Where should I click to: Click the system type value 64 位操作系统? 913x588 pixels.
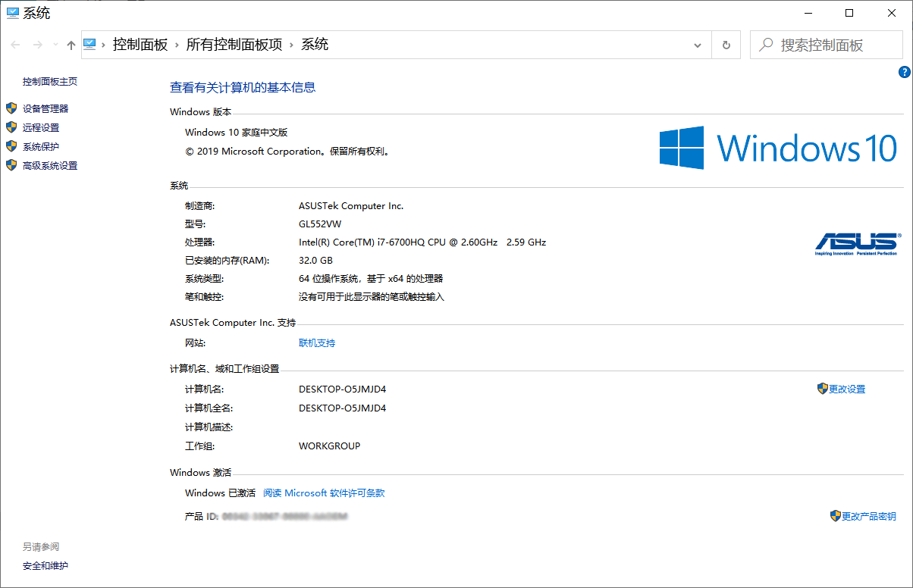[371, 279]
